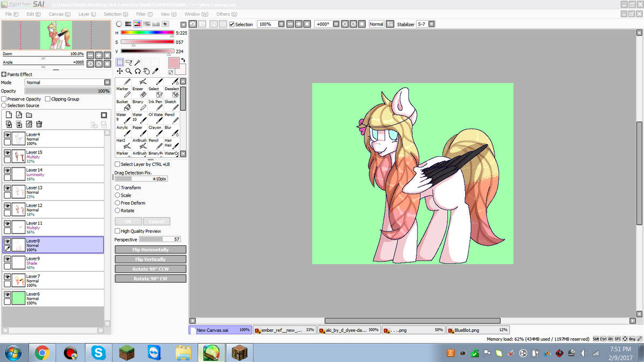Expand the Paints Effect section
The height and width of the screenshot is (362, 644).
point(4,75)
